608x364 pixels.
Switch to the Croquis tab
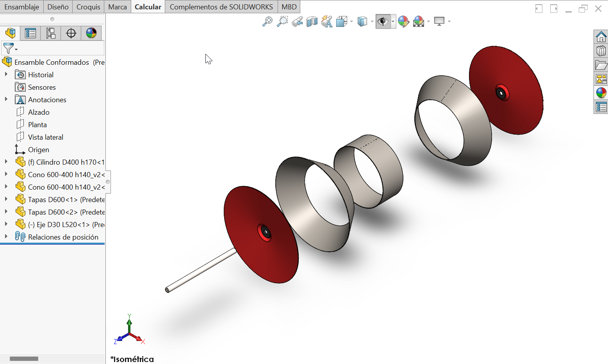pos(88,7)
